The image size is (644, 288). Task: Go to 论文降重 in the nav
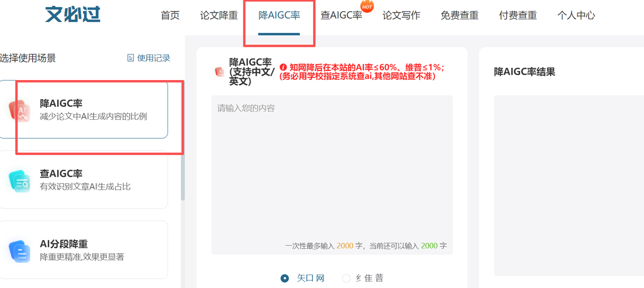pos(219,16)
